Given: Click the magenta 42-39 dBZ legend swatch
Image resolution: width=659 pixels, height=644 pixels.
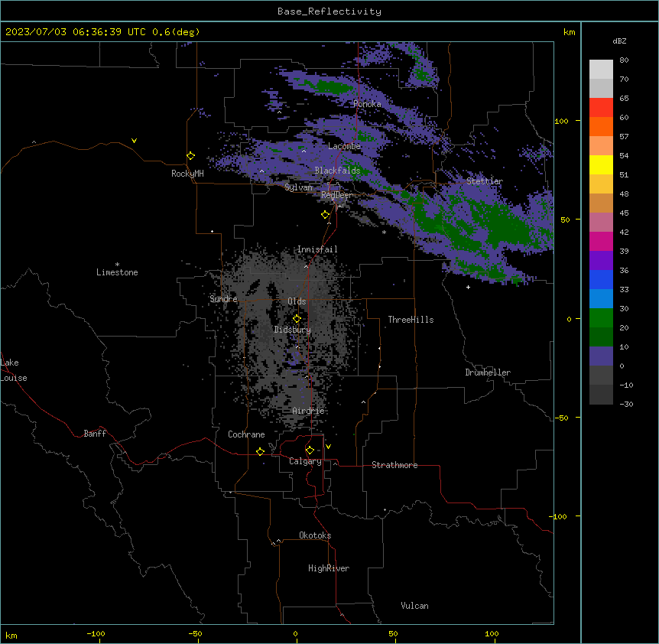Looking at the screenshot, I should [601, 241].
